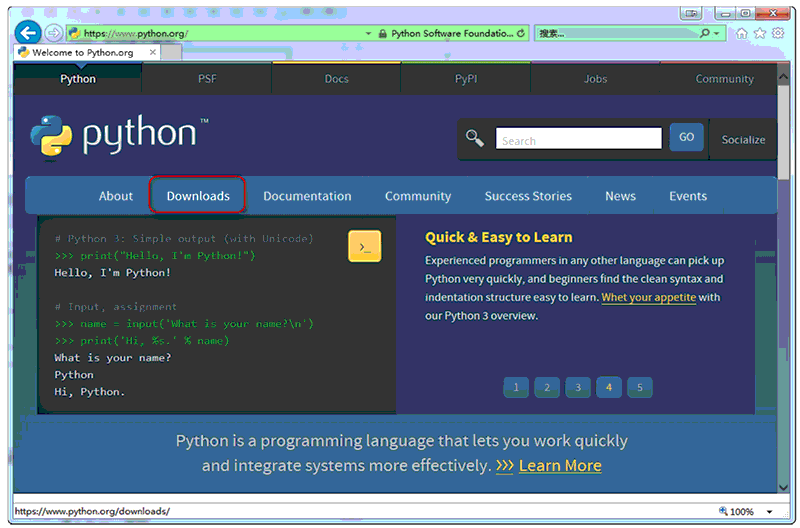Click the page scrollbar down arrow
Viewport: 800px width, 528px height.
tap(783, 487)
